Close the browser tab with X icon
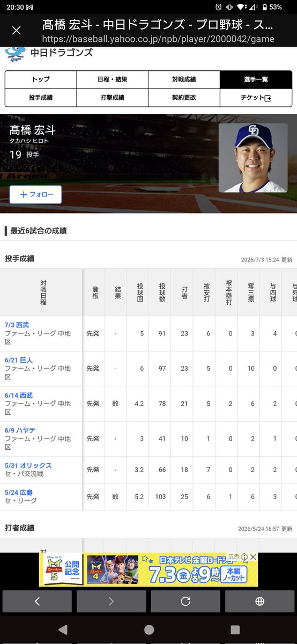 pyautogui.click(x=16, y=31)
